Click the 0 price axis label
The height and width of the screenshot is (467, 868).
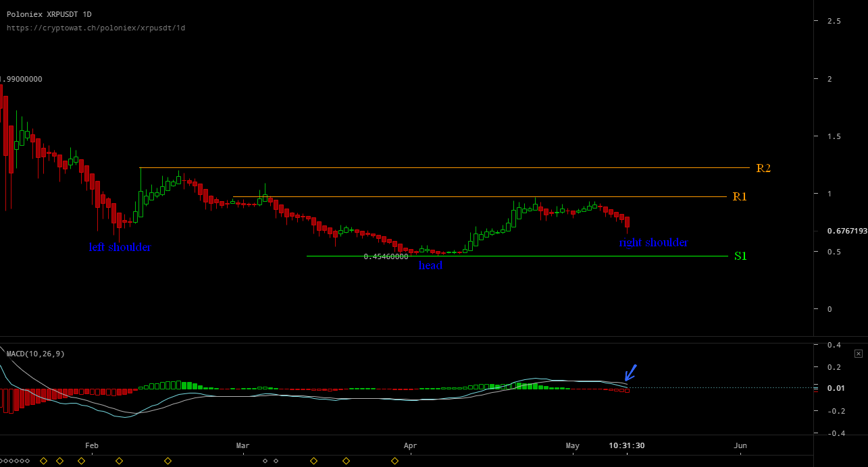[830, 309]
